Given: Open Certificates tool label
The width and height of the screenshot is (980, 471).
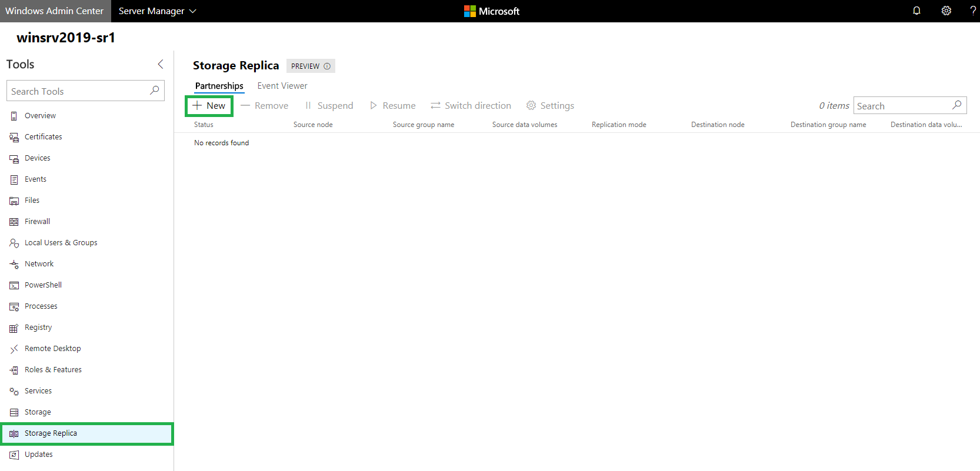Looking at the screenshot, I should coord(44,137).
